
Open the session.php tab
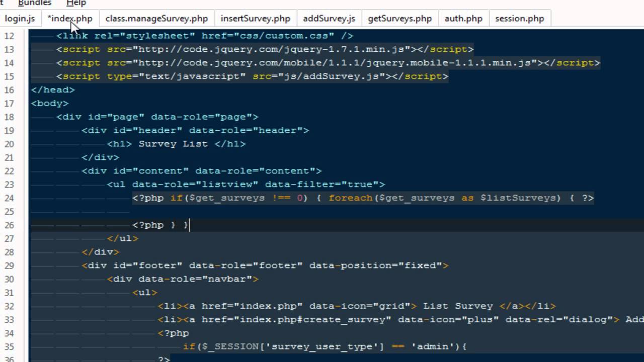click(520, 19)
